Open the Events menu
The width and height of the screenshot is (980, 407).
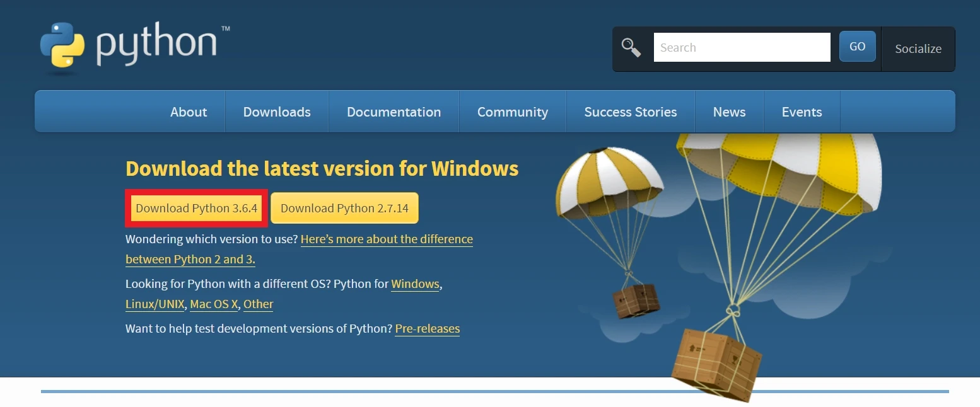point(802,112)
